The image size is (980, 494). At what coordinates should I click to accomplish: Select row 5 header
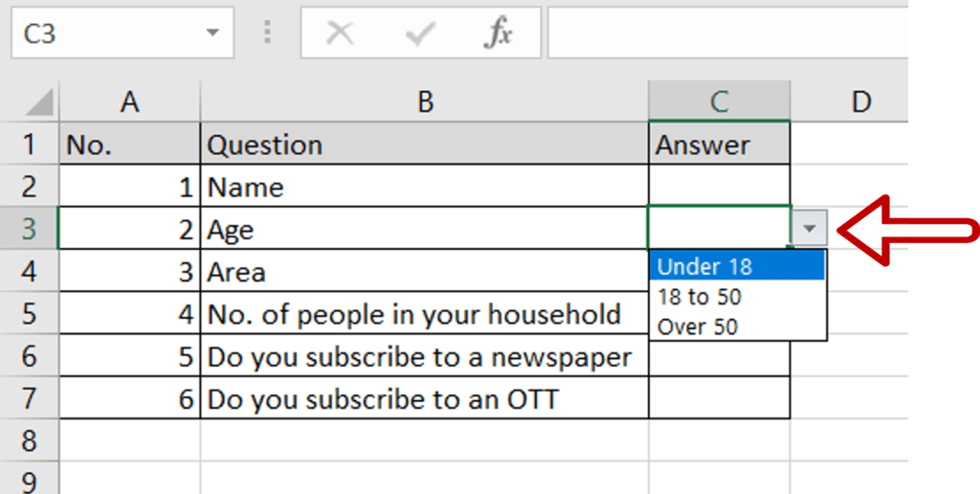point(30,313)
